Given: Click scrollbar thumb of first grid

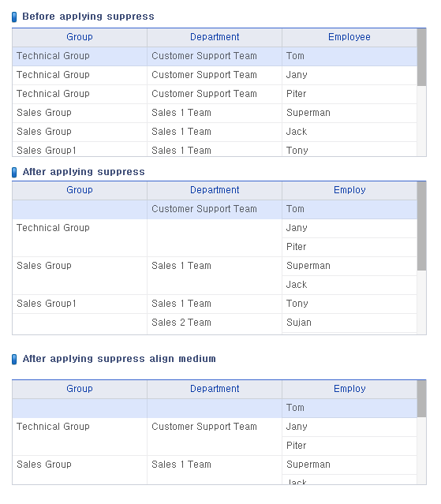Looking at the screenshot, I should (x=421, y=58).
